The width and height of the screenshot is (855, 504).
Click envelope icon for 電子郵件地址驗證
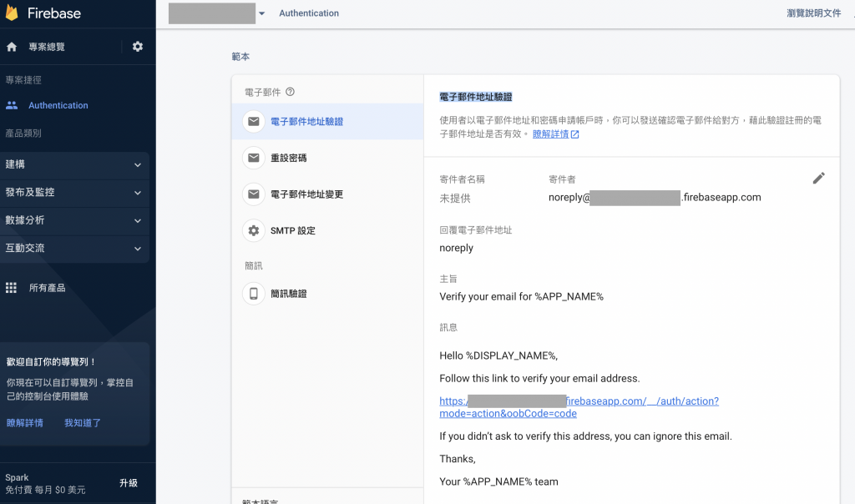pos(254,121)
